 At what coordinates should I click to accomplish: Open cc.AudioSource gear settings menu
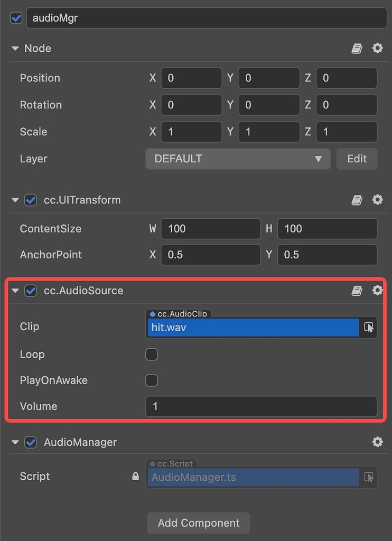coord(377,290)
